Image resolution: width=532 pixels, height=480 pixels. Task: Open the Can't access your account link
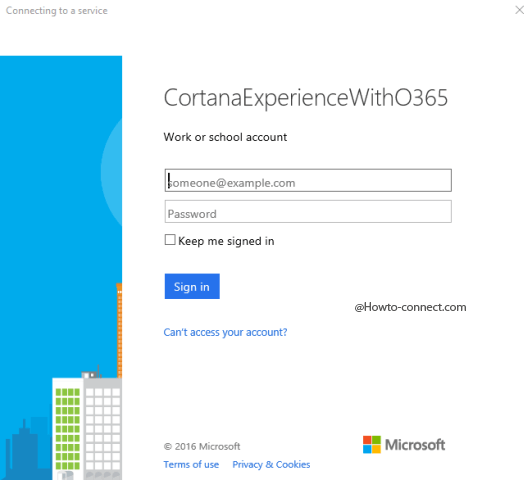pos(225,332)
